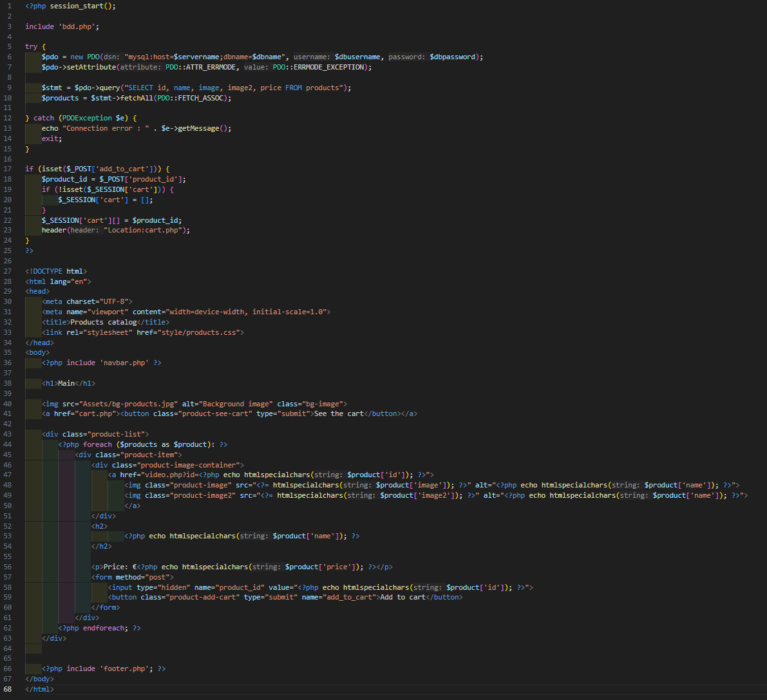The width and height of the screenshot is (767, 700).
Task: Click the 'footer.php' include string
Action: [126, 668]
